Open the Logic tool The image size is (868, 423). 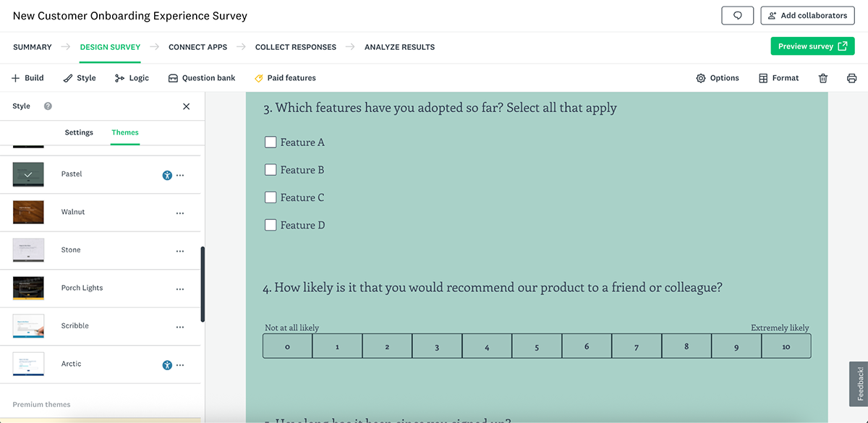132,77
